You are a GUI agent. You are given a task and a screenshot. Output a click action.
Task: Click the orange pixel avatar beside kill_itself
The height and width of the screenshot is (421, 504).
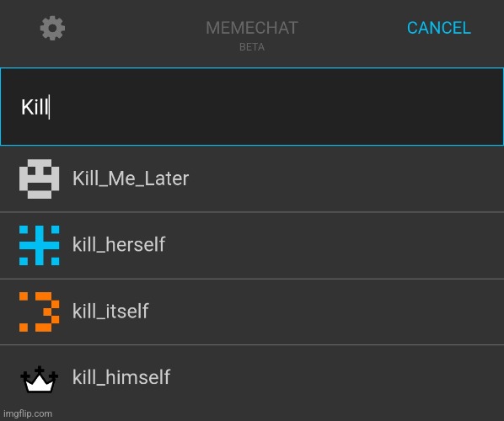[x=40, y=312]
